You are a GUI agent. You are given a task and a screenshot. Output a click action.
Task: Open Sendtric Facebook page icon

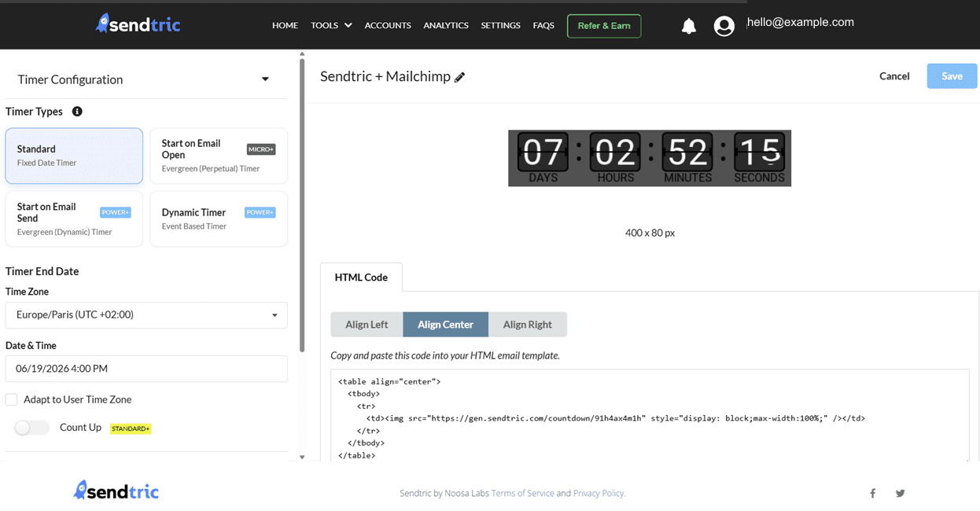click(x=872, y=493)
